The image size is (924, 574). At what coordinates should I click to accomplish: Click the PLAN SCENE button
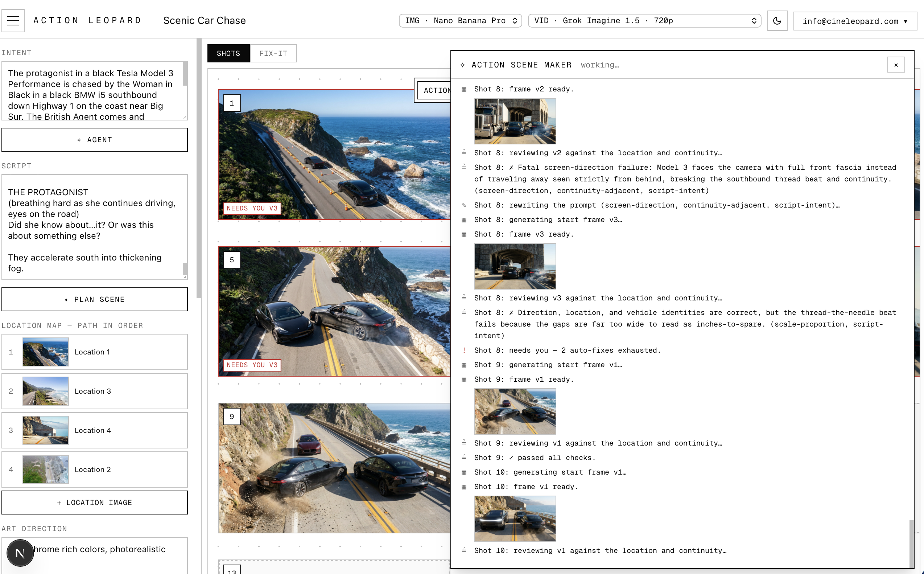94,299
